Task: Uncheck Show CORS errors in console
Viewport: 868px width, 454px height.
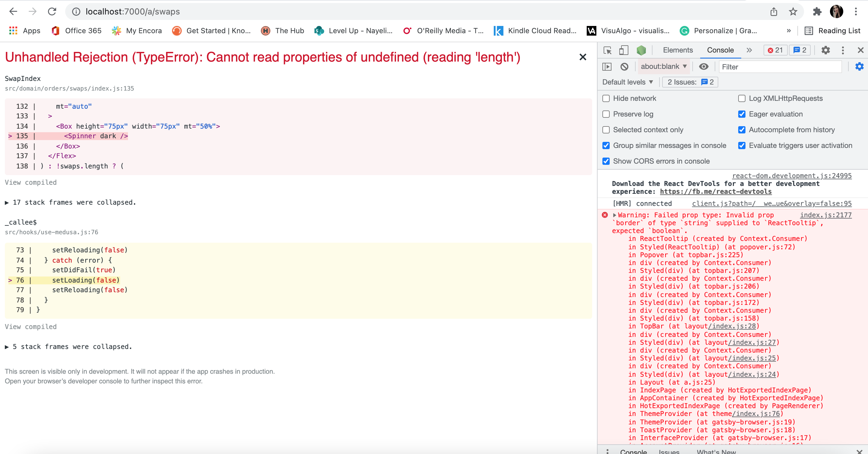Action: point(606,161)
